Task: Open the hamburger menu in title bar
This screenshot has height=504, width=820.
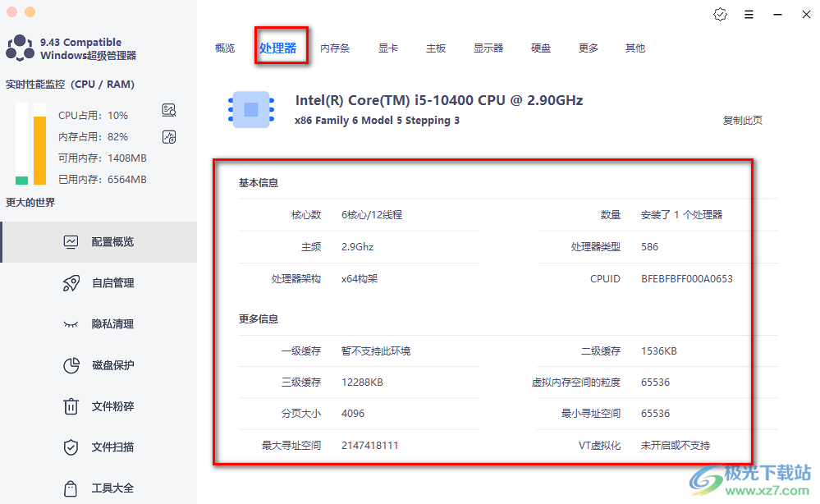Action: tap(749, 15)
